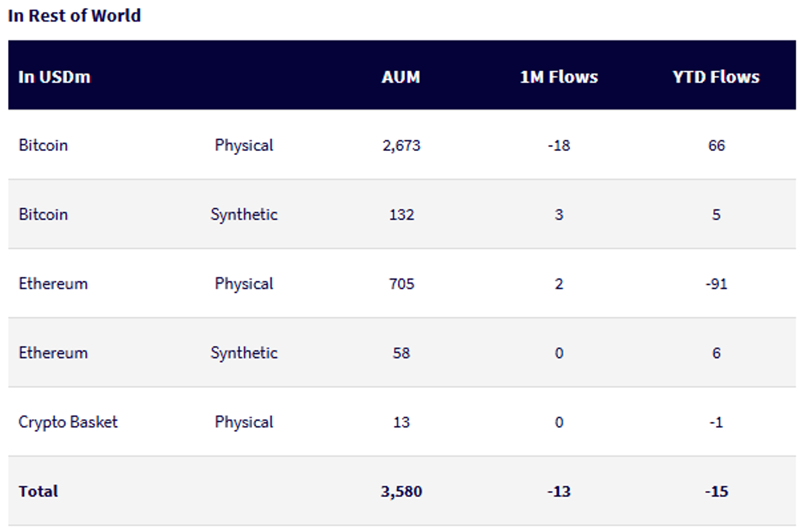Click the Crypto Basket row label
The image size is (805, 532).
[68, 422]
